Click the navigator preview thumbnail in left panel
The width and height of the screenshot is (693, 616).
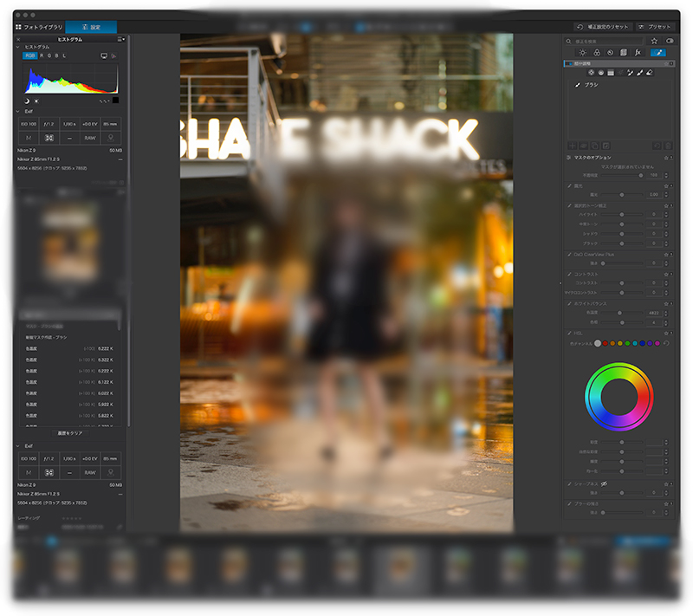[70, 243]
